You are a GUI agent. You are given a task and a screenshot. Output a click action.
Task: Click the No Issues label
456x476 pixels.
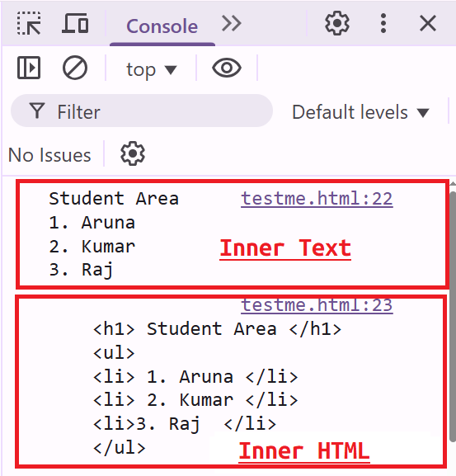coord(49,155)
